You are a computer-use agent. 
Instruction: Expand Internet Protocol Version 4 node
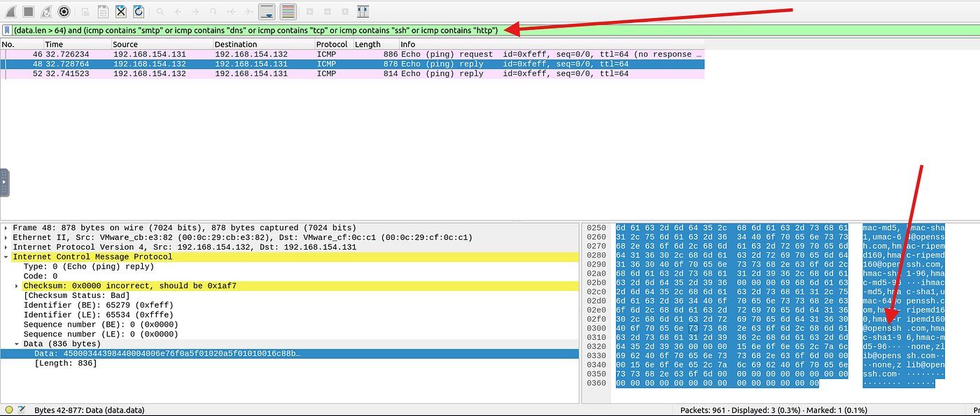(x=6, y=247)
